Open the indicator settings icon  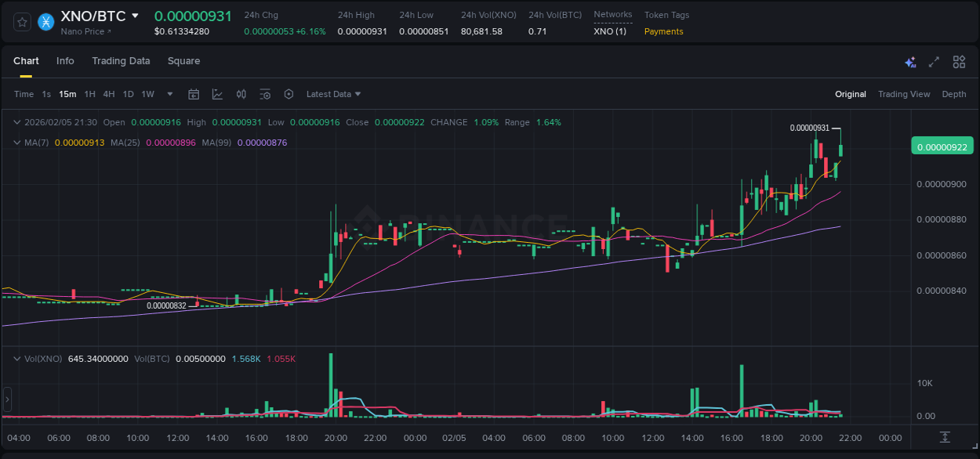click(265, 94)
